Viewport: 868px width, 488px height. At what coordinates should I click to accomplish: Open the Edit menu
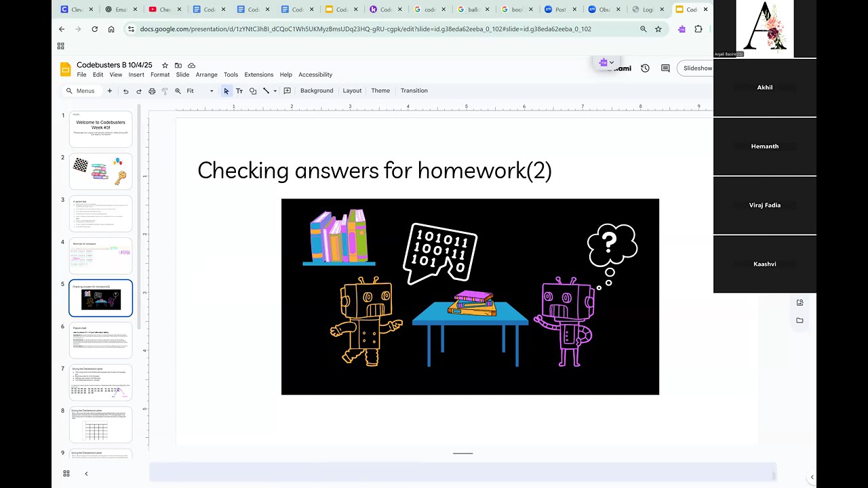coord(98,75)
